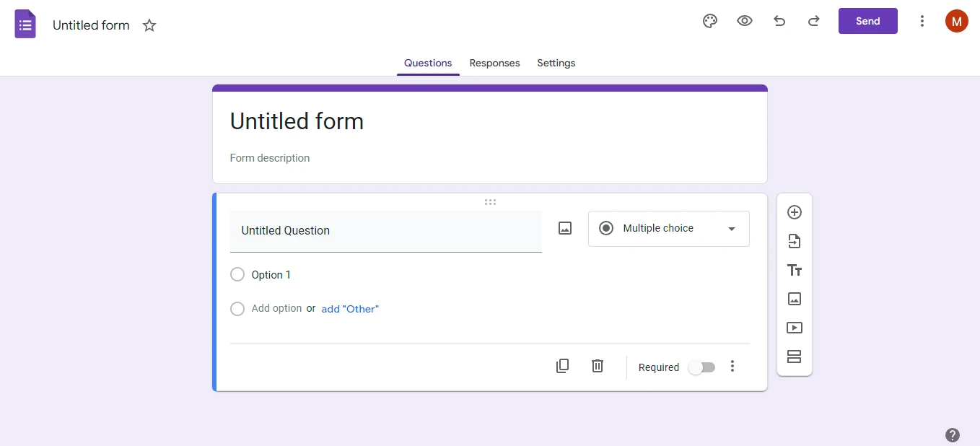Duplicate the current question
The image size is (980, 446).
click(562, 366)
